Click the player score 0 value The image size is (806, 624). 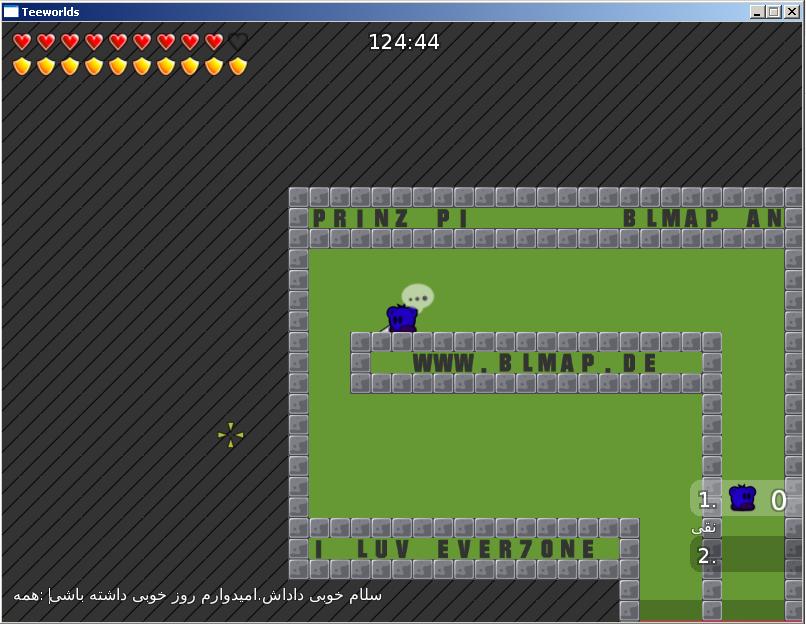(x=778, y=500)
